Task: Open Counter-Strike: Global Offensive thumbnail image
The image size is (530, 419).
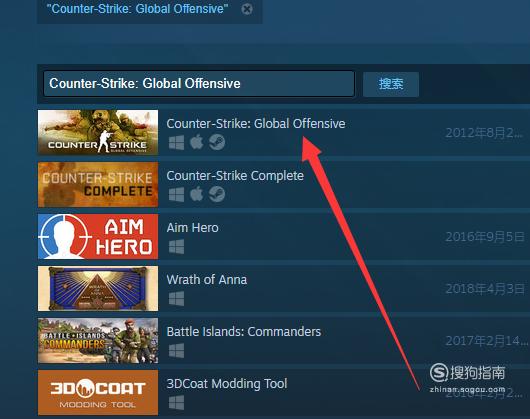Action: tap(98, 132)
